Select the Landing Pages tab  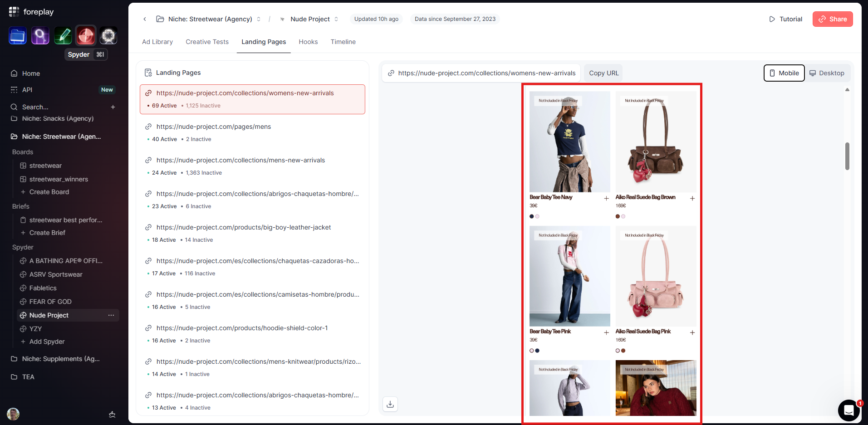point(264,42)
